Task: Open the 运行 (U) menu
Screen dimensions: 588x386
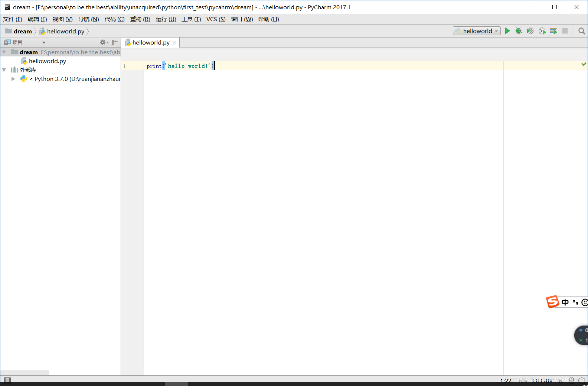Action: pyautogui.click(x=166, y=19)
